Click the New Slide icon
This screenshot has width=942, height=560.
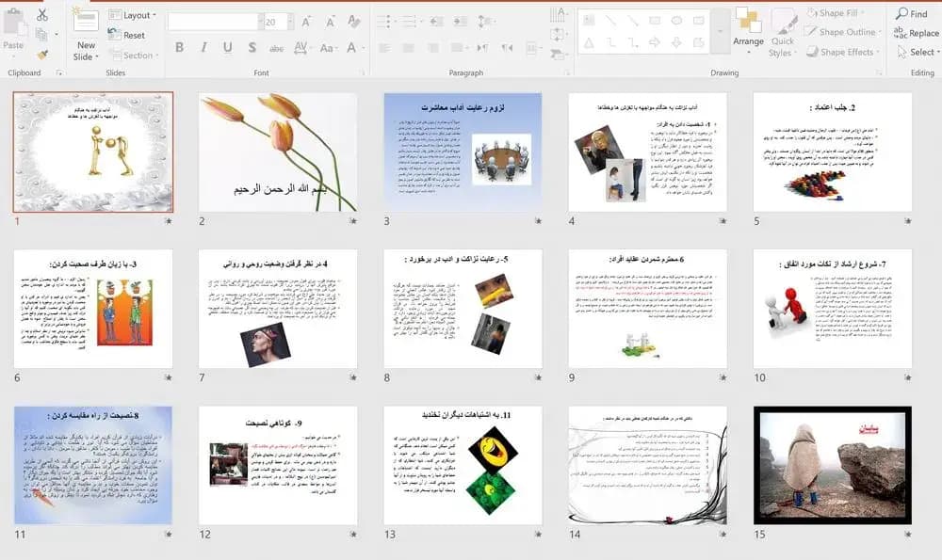tap(86, 21)
